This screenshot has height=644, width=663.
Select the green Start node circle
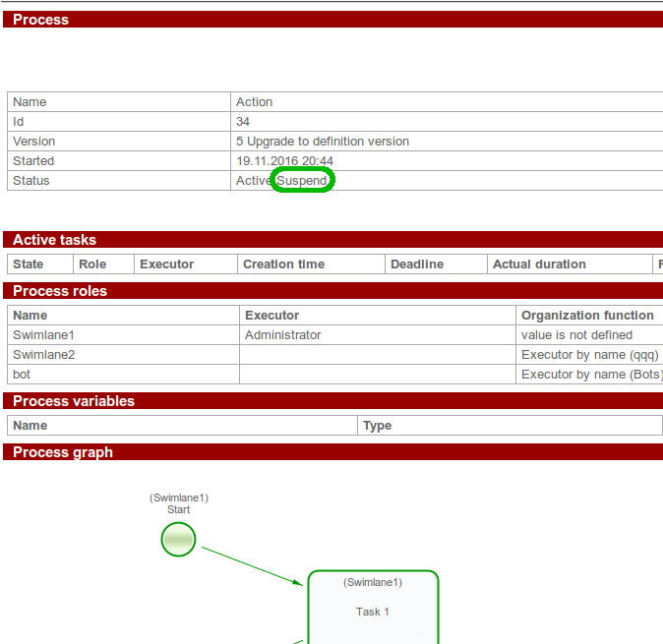pyautogui.click(x=178, y=539)
